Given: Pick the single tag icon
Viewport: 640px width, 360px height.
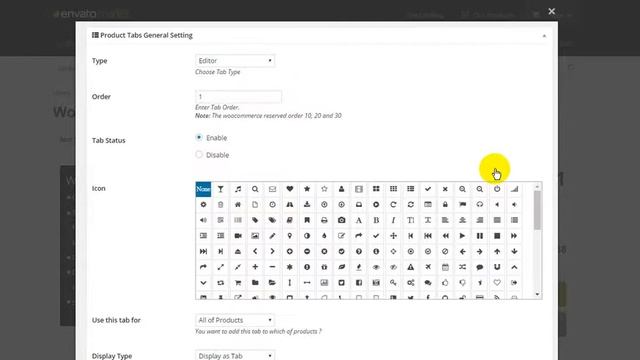Looking at the screenshot, I should pos(255,220).
